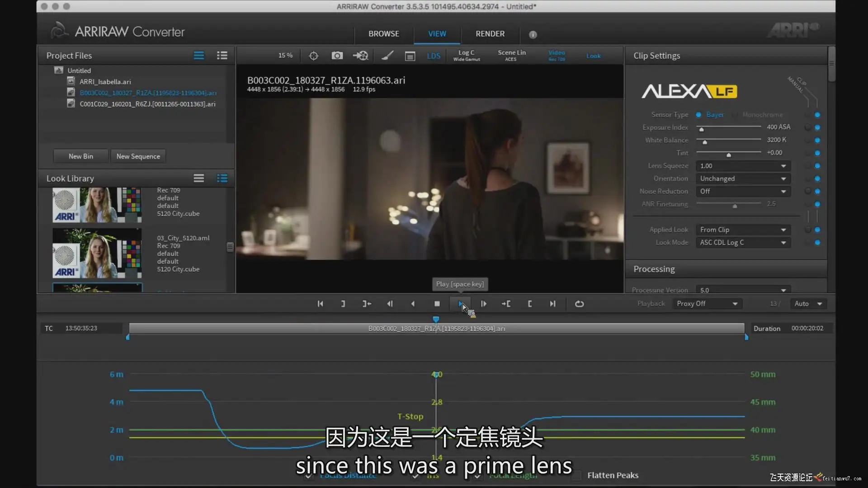
Task: Expand the Orientation dropdown
Action: tap(742, 179)
